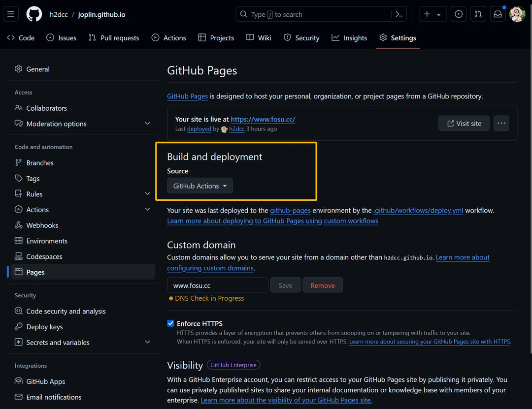Remove the www.fosu.cc custom domain
Viewport: 532px width, 409px height.
click(323, 285)
